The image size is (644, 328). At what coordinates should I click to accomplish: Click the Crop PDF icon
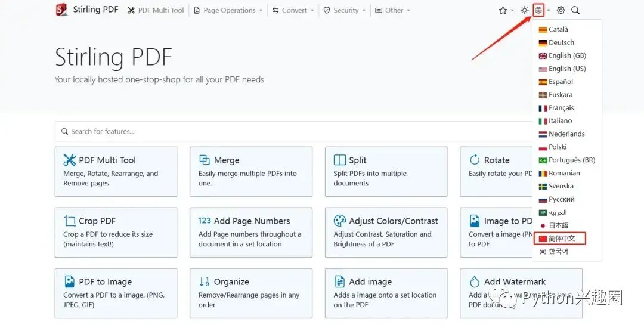(x=70, y=221)
